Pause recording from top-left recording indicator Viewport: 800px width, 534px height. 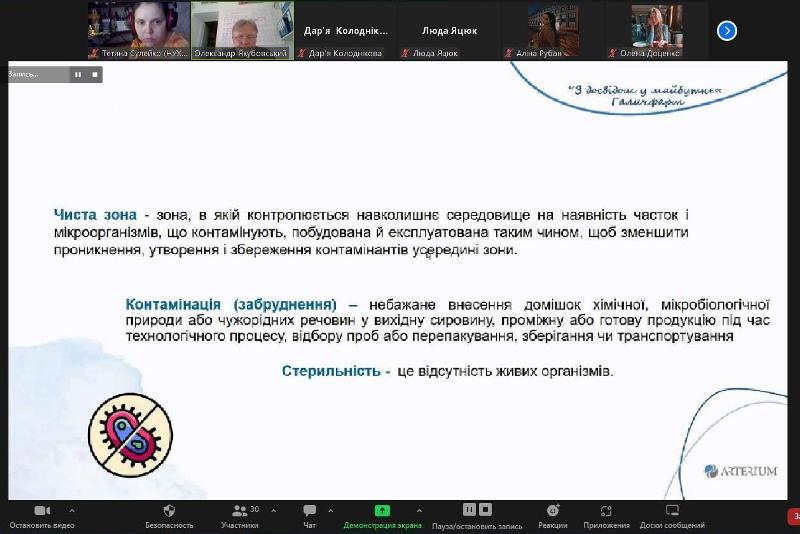[78, 74]
